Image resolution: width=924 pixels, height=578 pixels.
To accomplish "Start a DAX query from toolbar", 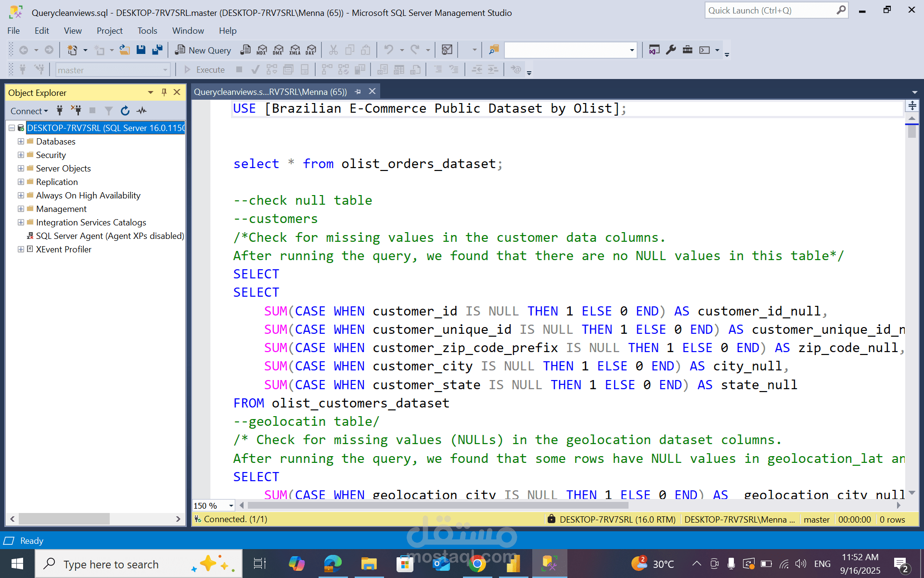I will [x=311, y=50].
